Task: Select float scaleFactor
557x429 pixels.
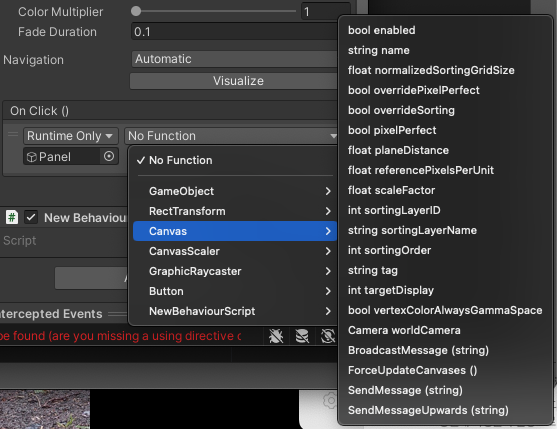Action: click(445, 190)
